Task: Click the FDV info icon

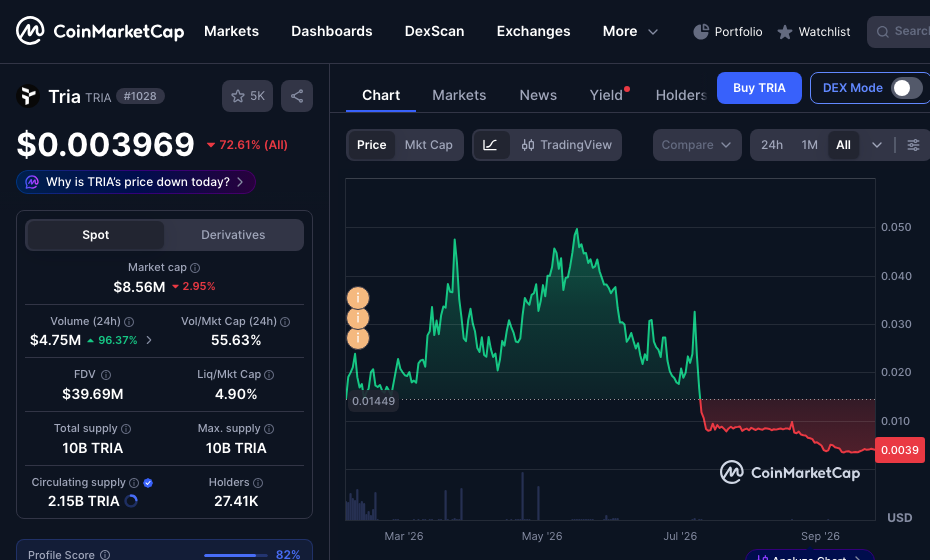Action: (106, 375)
